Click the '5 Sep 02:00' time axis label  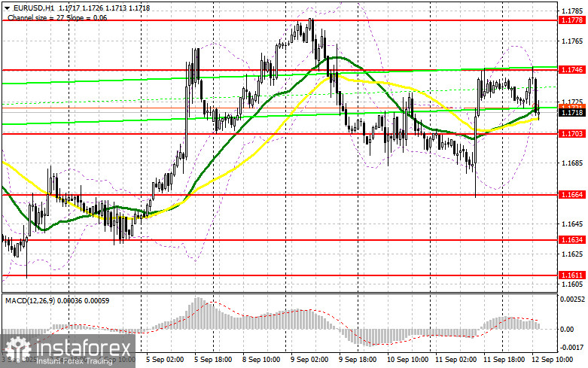[165, 360]
